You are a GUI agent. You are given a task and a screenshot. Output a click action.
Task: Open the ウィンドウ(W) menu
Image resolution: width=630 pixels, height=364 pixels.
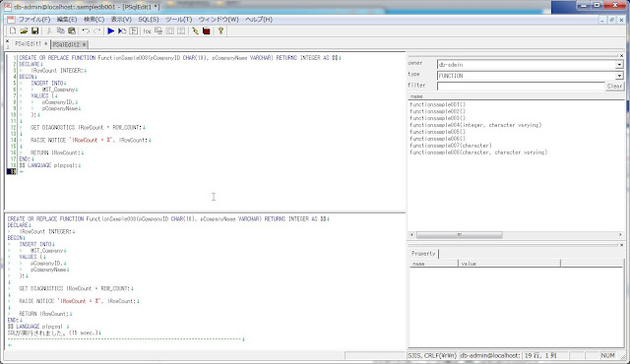tap(219, 20)
